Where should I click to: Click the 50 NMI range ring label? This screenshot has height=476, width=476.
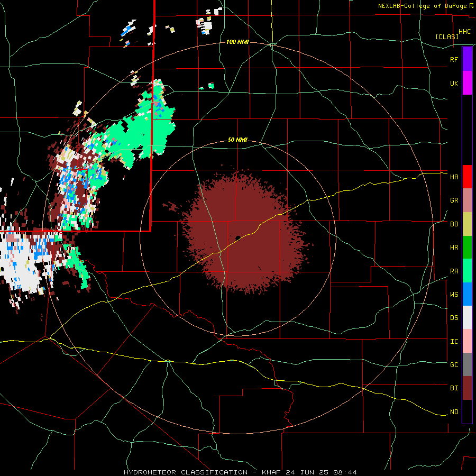tap(237, 140)
